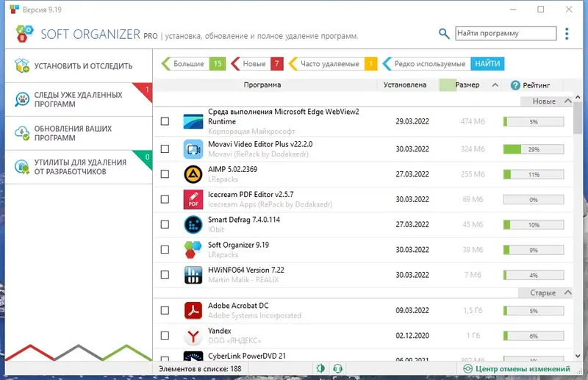Tick the Yandex checkbox
Viewport: 588px width, 380px height.
[165, 335]
